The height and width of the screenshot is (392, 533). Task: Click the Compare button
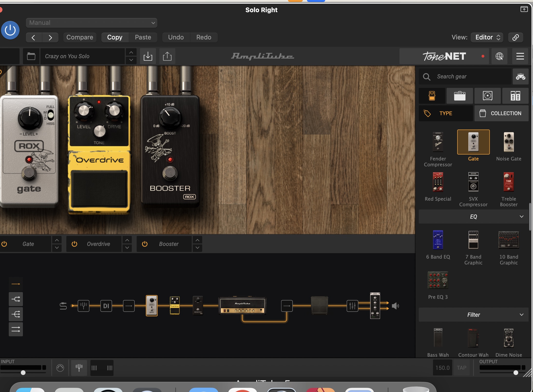tap(80, 37)
